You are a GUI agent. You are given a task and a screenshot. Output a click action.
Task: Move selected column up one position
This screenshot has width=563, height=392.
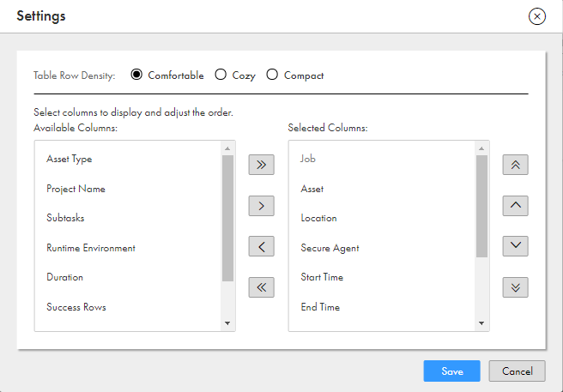tap(515, 206)
